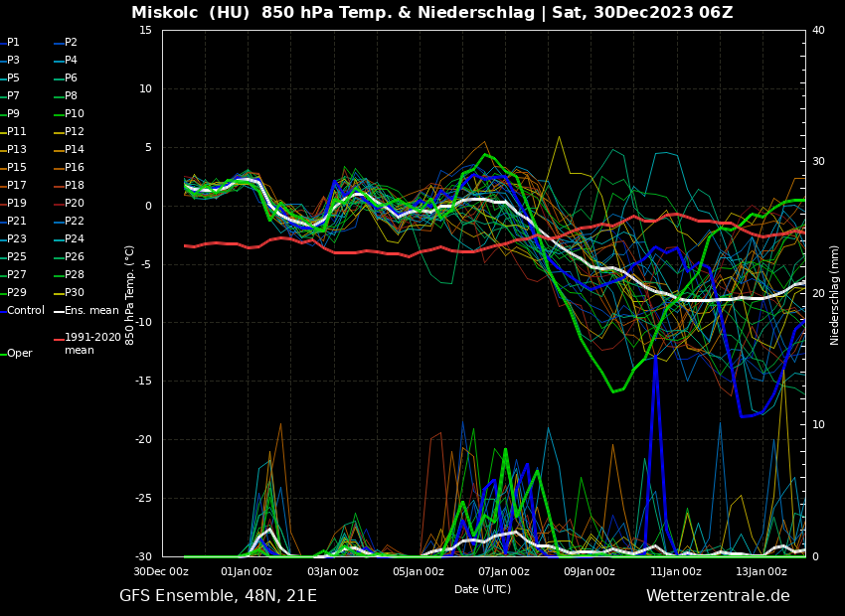Viewport: 845px width, 616px height.
Task: Click the 850 hPa Temp. axis label
Action: [130, 295]
